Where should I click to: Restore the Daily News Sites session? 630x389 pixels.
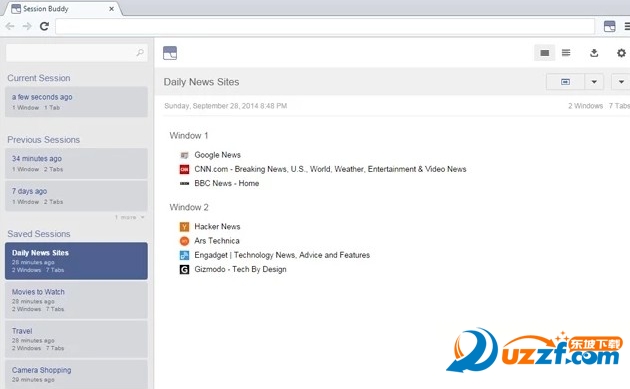[x=565, y=82]
